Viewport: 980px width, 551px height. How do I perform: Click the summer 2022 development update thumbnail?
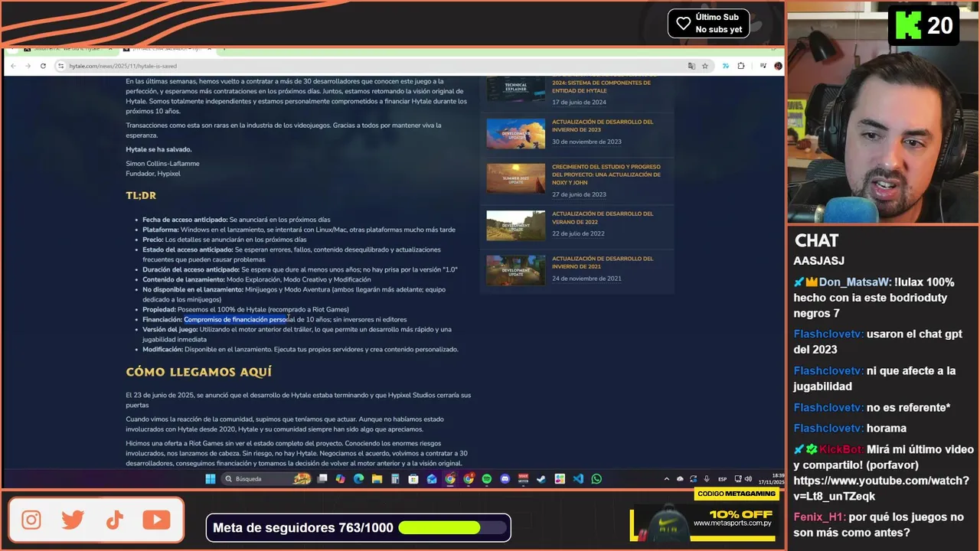click(516, 225)
